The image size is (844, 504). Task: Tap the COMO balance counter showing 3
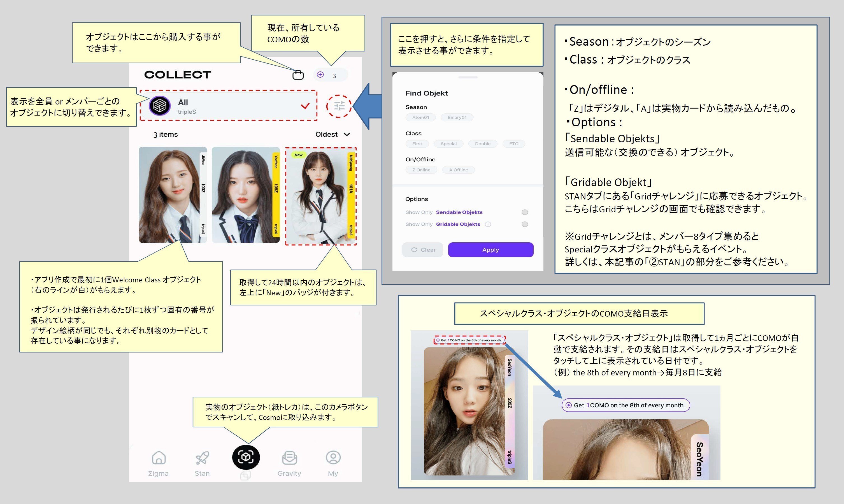[x=330, y=75]
